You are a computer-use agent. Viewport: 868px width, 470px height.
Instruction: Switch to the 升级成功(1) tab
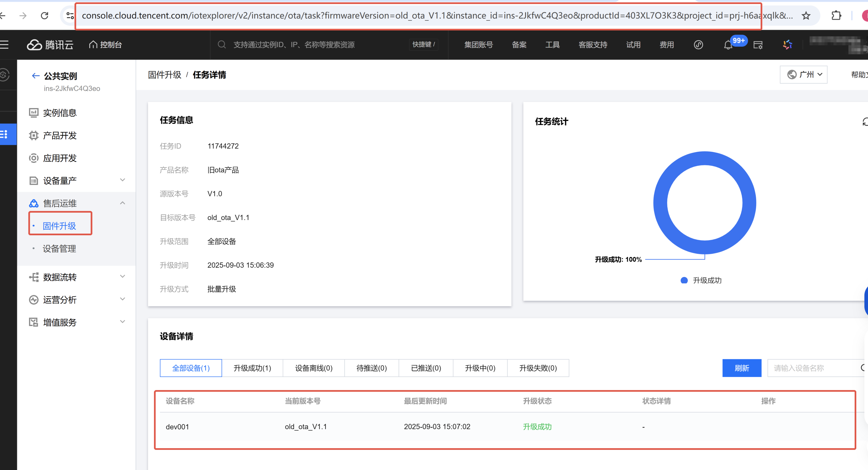[252, 368]
